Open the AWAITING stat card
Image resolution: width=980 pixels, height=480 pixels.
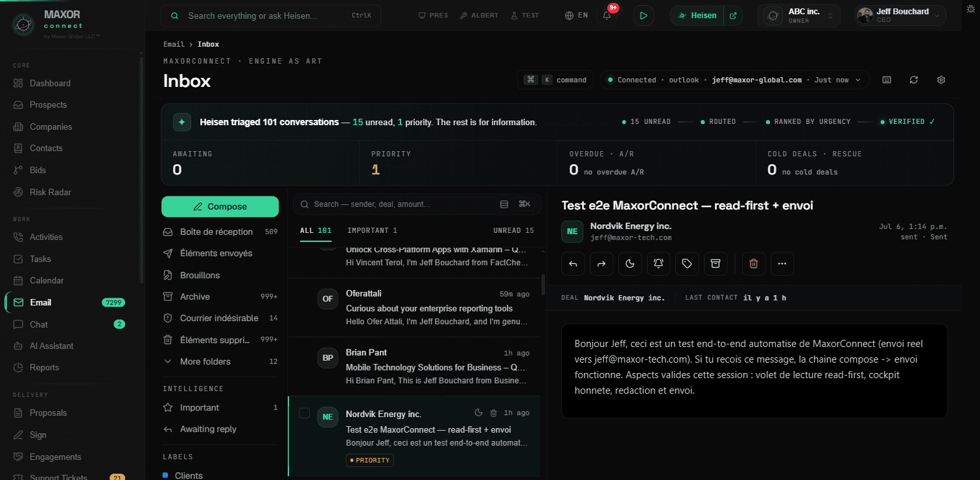point(260,163)
